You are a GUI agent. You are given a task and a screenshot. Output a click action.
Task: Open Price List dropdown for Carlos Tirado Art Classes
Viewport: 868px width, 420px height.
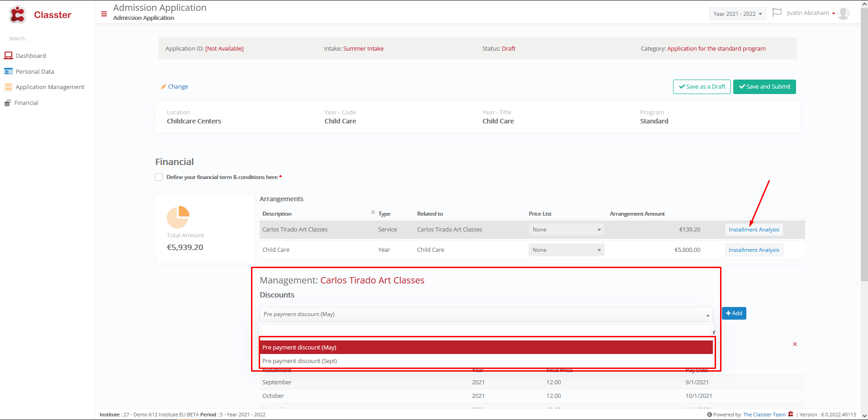tap(566, 230)
